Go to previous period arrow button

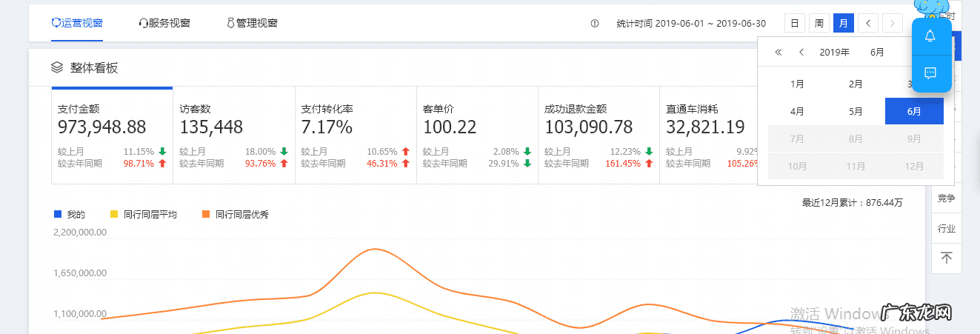click(868, 24)
